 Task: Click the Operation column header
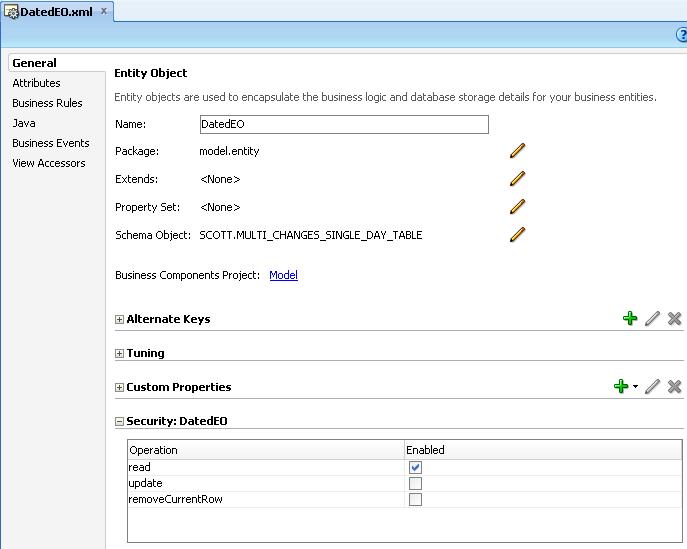(x=266, y=450)
